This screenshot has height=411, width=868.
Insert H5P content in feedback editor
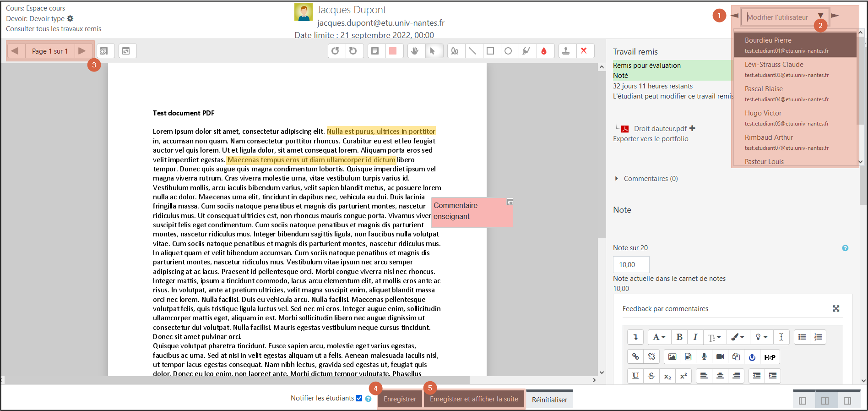pos(770,357)
